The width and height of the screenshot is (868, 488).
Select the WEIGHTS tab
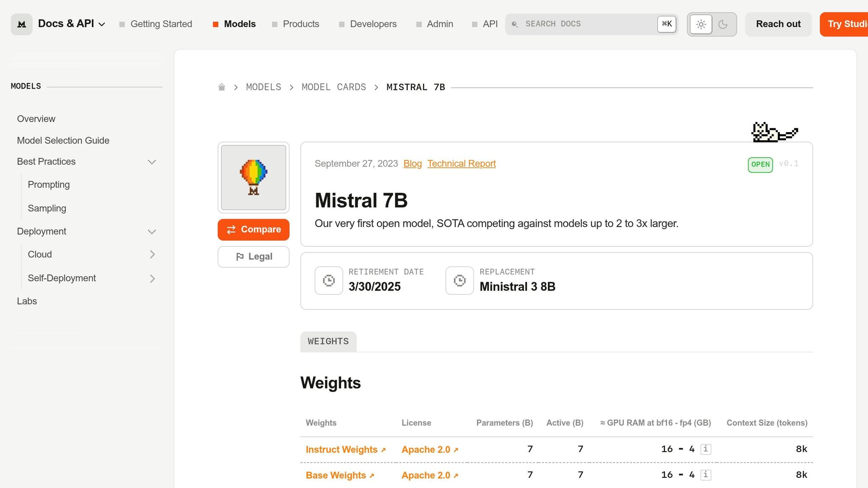tap(328, 341)
